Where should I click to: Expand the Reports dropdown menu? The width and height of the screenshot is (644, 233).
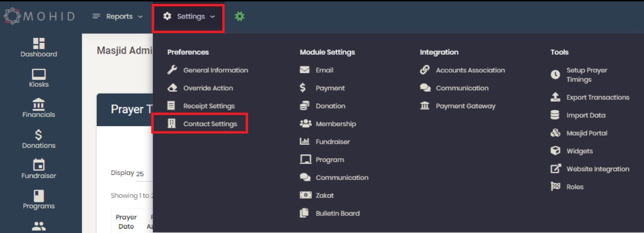pyautogui.click(x=118, y=17)
